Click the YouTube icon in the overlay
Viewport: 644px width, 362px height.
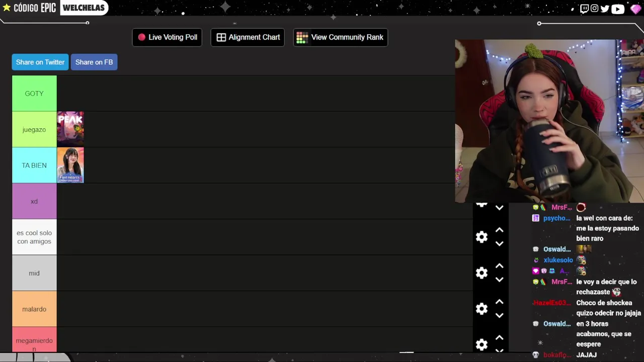tap(618, 9)
